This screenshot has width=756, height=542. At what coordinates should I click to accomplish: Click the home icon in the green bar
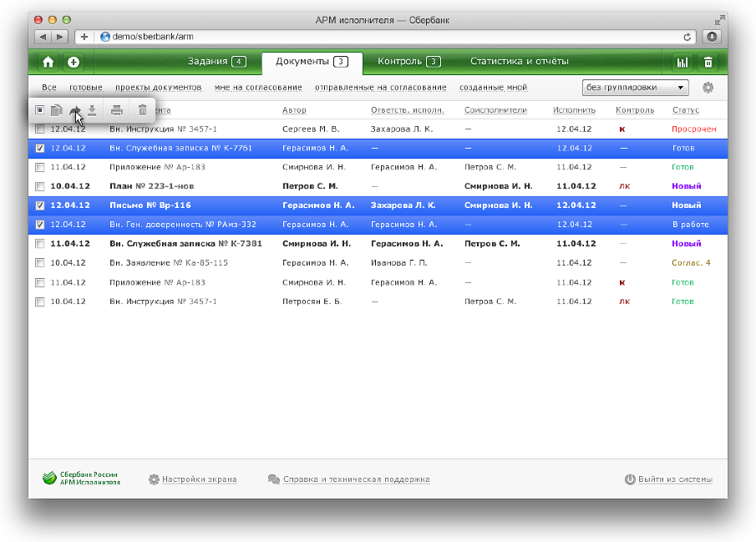tap(48, 62)
